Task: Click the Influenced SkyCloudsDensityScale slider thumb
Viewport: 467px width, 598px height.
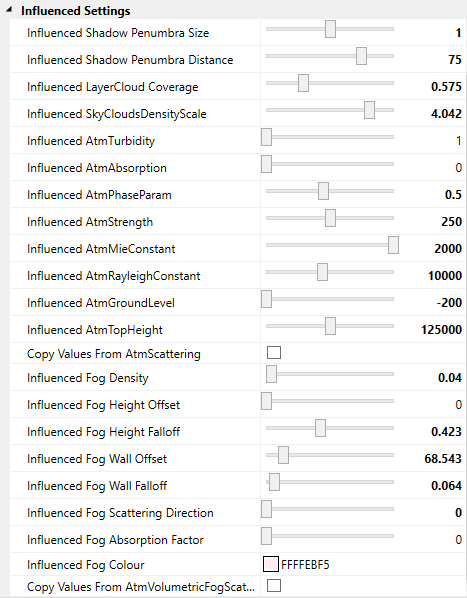Action: (x=369, y=110)
